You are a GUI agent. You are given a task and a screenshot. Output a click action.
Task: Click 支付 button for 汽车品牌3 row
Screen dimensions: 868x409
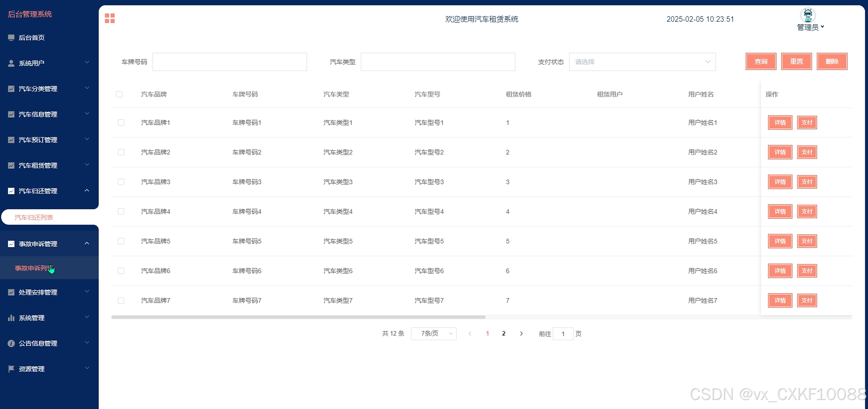pyautogui.click(x=807, y=182)
